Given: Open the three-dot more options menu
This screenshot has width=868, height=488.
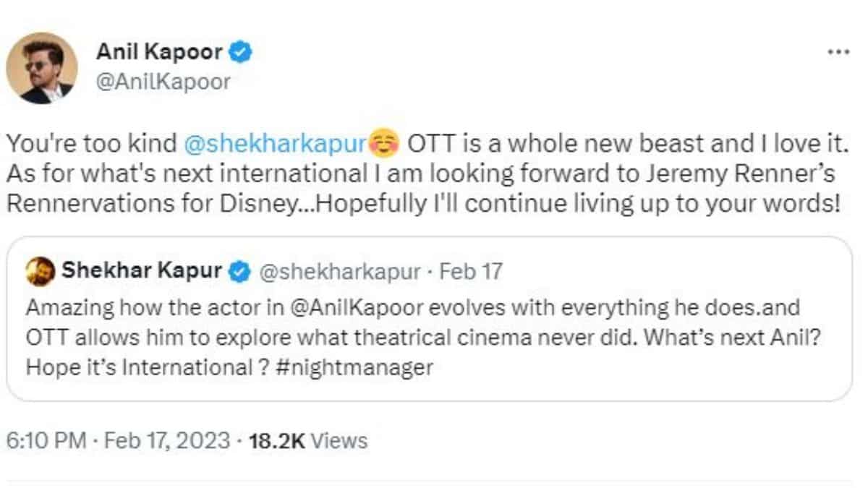Looking at the screenshot, I should pos(838,52).
